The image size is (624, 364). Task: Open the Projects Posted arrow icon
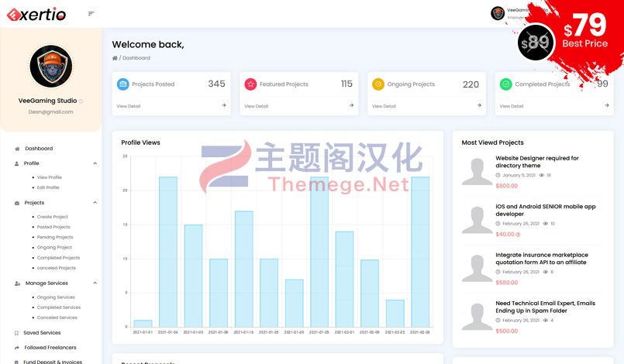[224, 105]
